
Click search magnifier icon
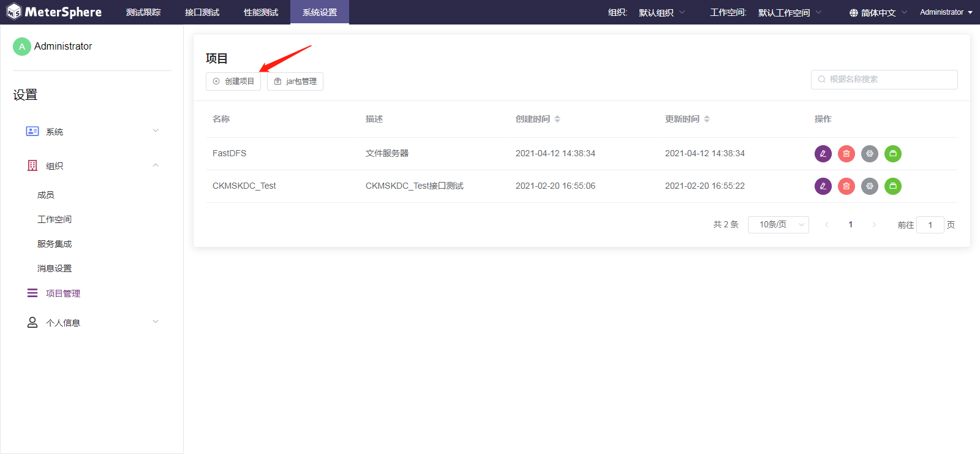(x=821, y=79)
